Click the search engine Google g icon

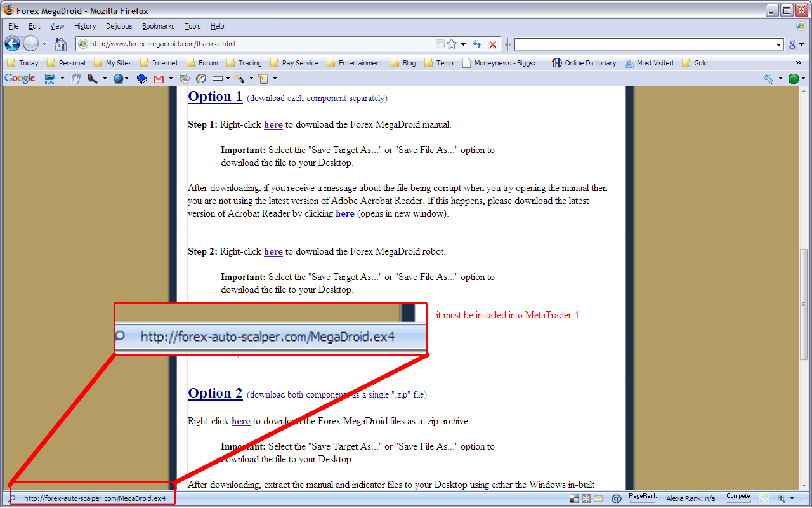pyautogui.click(x=792, y=44)
